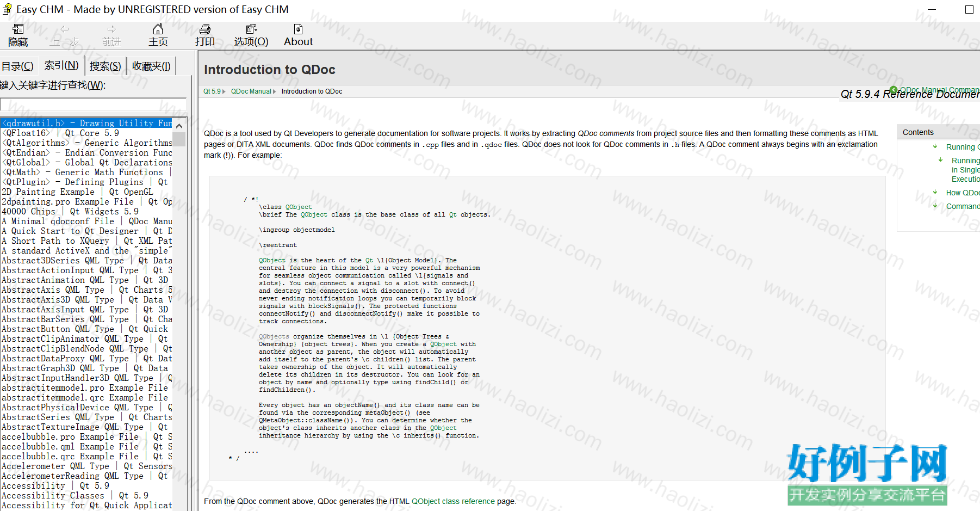Select '2D Painting Example' index entry

pos(86,192)
